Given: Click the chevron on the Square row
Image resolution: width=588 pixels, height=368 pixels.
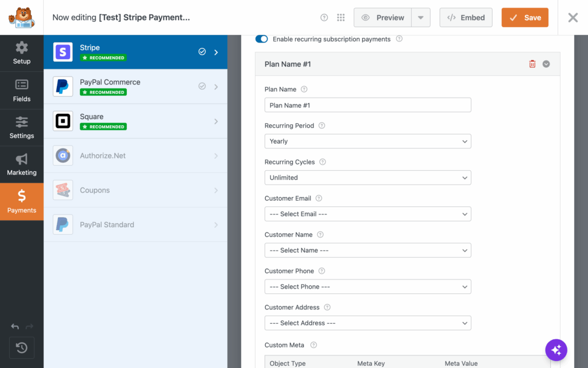Looking at the screenshot, I should (x=216, y=121).
